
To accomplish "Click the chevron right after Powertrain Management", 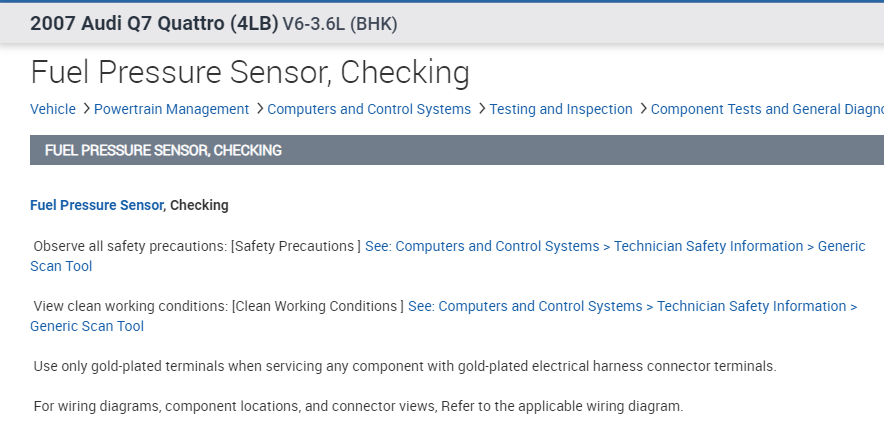I will coord(259,109).
